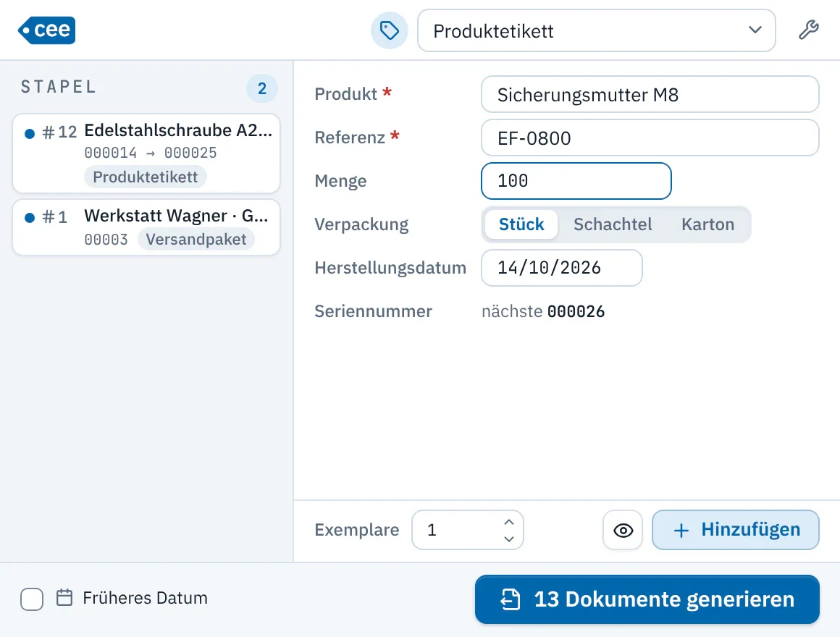This screenshot has height=637, width=840.
Task: Click the serial range 000014 → 000025
Action: click(x=151, y=153)
